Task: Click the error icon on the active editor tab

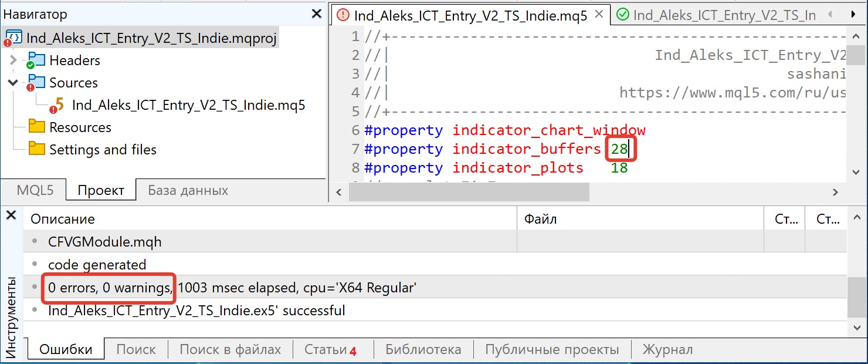Action: (343, 15)
